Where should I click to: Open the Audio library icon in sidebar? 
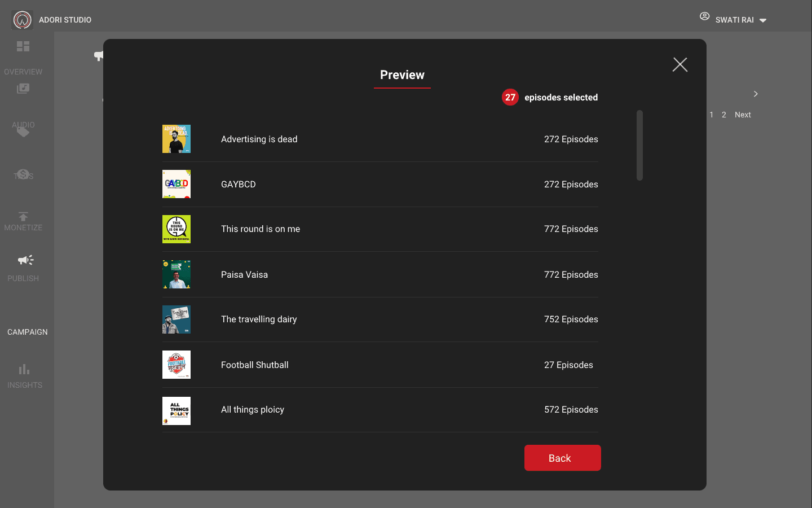point(23,89)
